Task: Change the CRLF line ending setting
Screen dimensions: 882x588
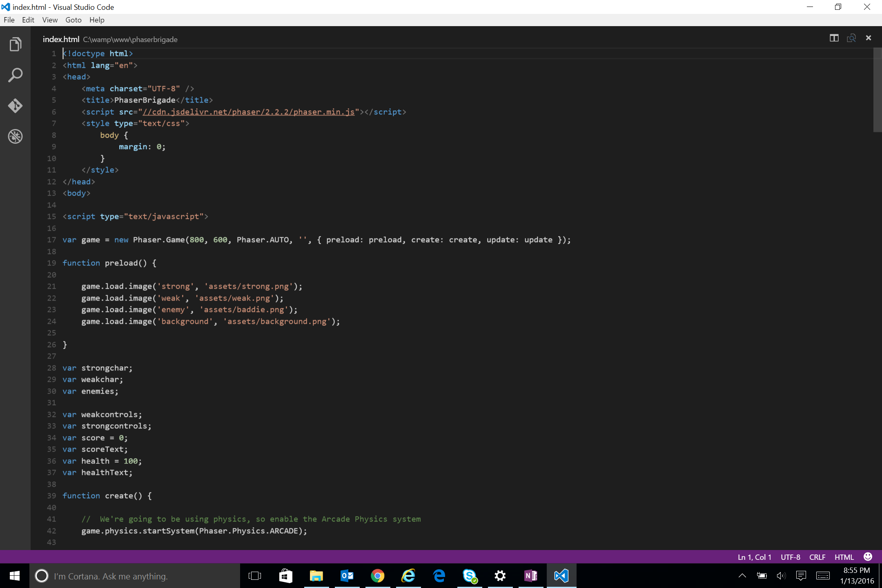Action: [x=817, y=557]
